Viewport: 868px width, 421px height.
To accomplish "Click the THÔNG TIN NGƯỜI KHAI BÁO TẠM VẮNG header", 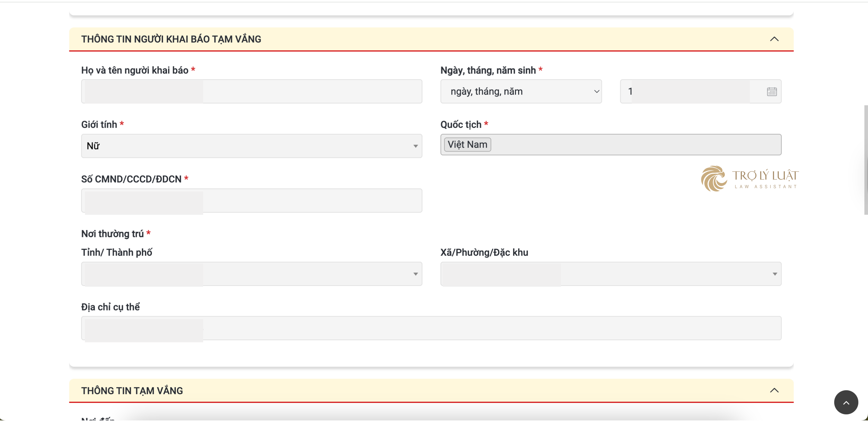I will pyautogui.click(x=171, y=39).
